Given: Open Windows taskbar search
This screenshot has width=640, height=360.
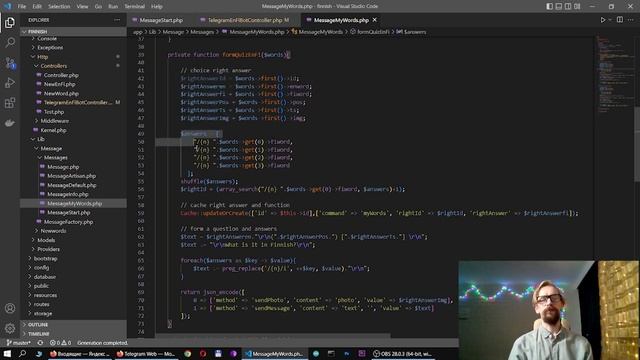Looking at the screenshot, I should point(22,353).
